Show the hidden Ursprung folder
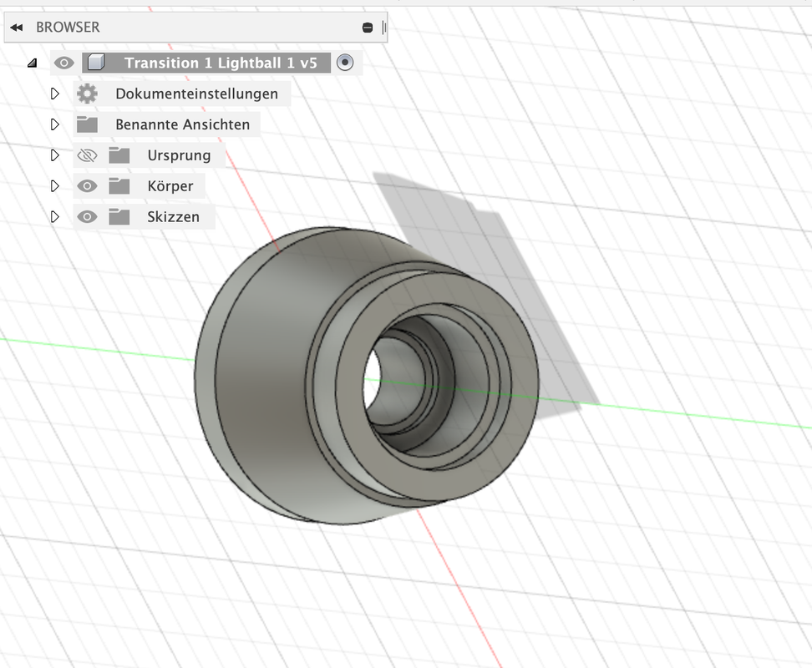 (x=87, y=155)
